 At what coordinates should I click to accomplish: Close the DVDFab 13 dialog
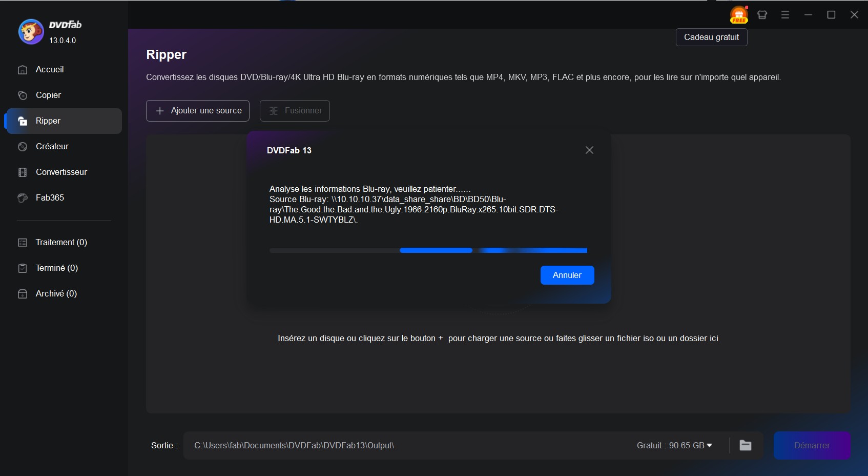click(x=589, y=150)
